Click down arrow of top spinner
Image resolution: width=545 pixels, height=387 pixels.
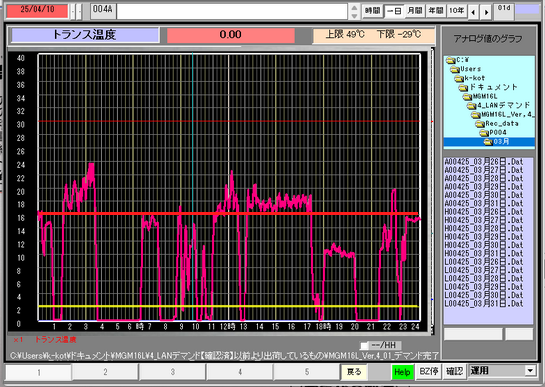tap(354, 16)
